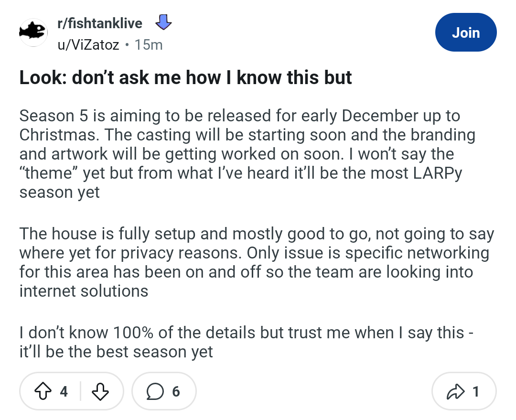Open comments via the speech bubble icon
516x420 pixels.
(154, 392)
